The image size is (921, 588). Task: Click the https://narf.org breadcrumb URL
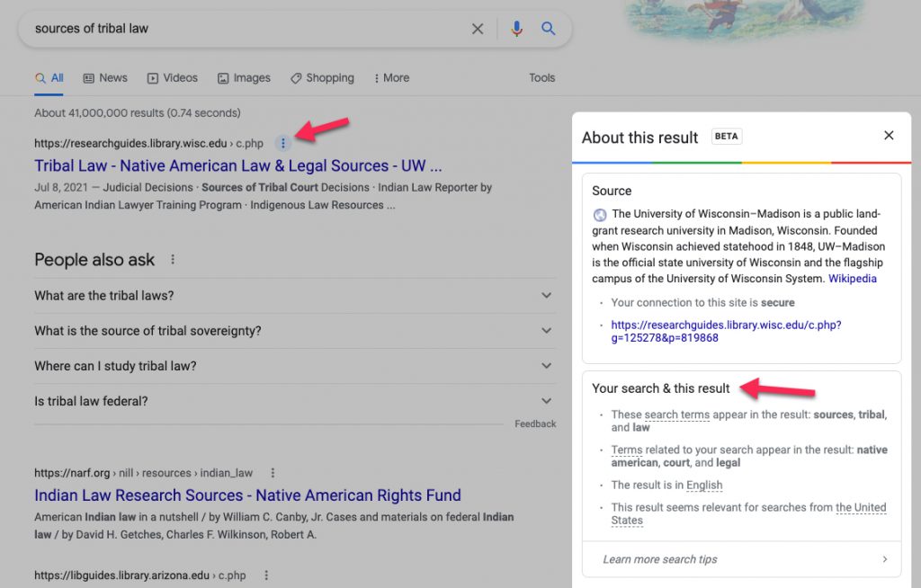click(143, 473)
